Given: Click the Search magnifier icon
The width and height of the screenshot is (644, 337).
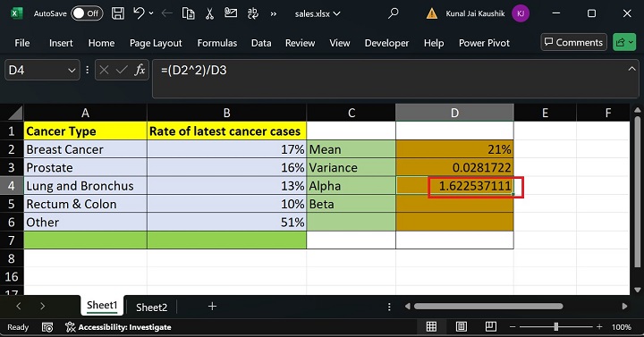Looking at the screenshot, I should [393, 13].
